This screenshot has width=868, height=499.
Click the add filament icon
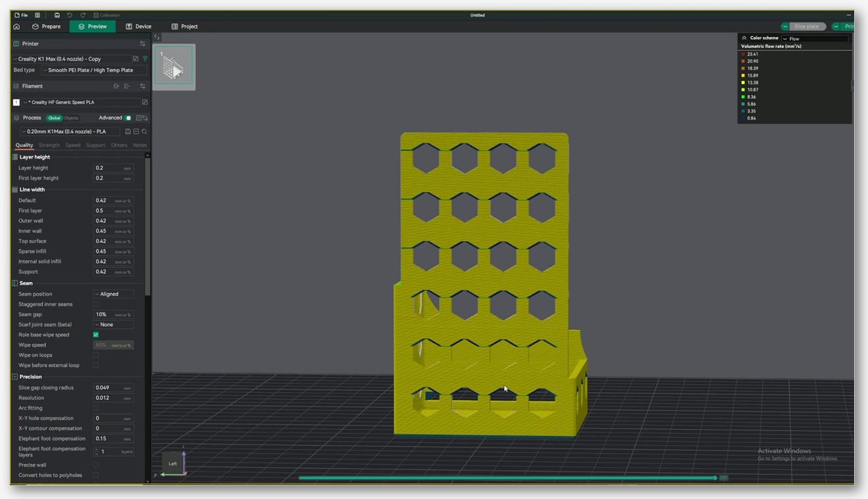116,86
